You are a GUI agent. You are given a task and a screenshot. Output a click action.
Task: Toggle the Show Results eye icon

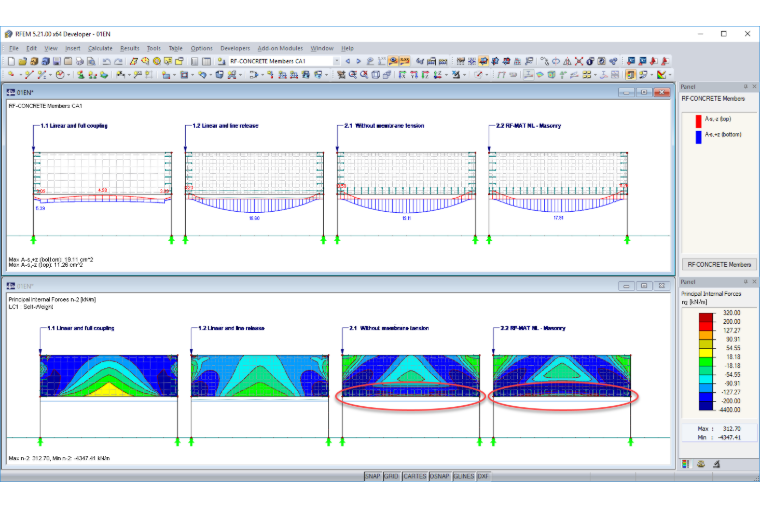point(393,61)
